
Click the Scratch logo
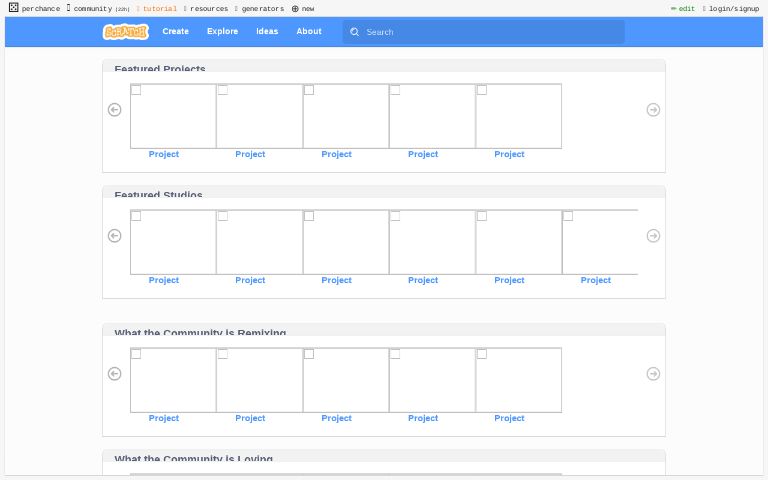coord(125,32)
